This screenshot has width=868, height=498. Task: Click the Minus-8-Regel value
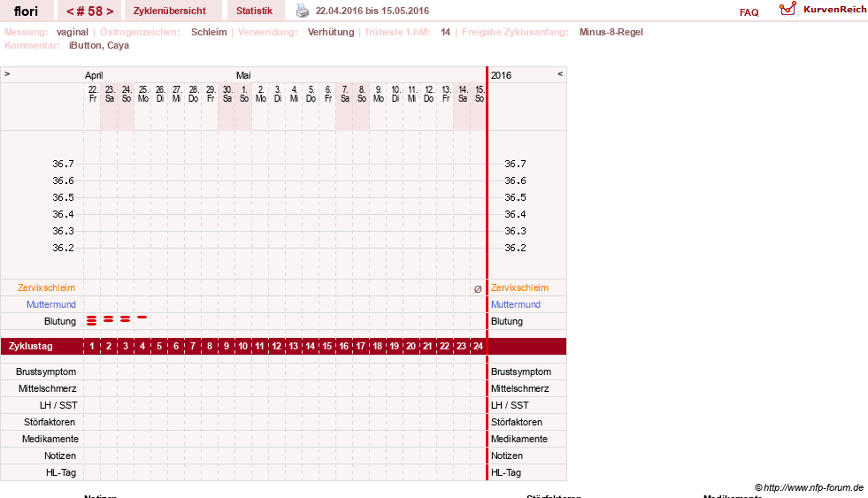[611, 32]
